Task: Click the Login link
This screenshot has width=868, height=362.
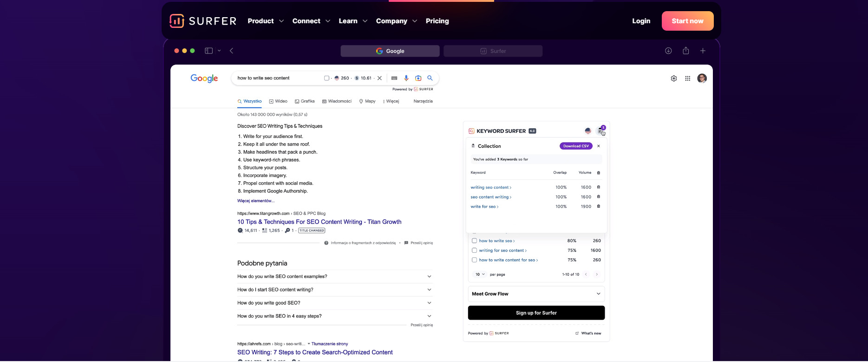Action: click(641, 21)
